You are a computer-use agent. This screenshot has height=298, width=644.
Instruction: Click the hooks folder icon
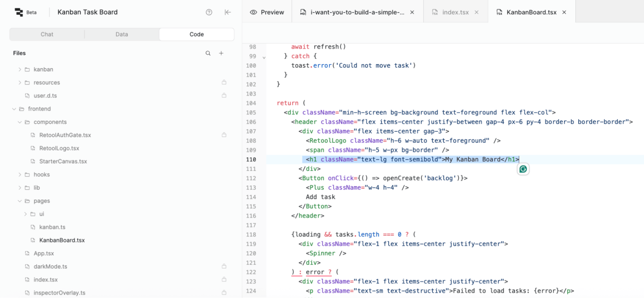point(27,175)
